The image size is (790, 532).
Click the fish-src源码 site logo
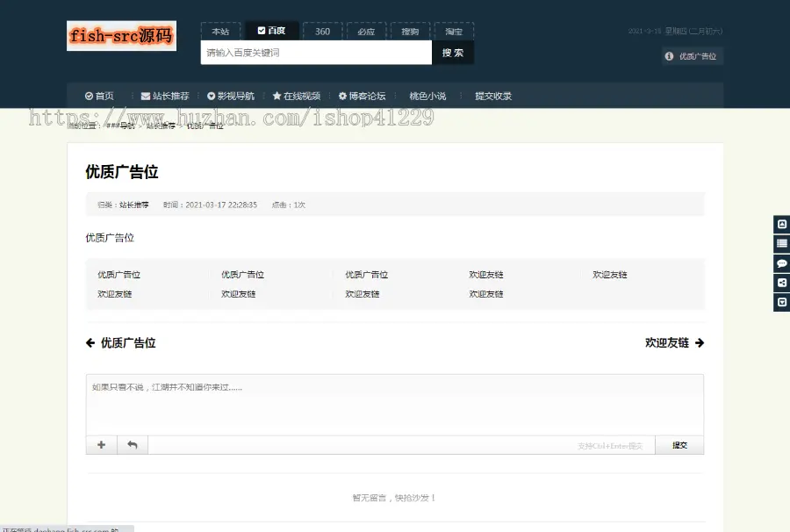point(121,36)
